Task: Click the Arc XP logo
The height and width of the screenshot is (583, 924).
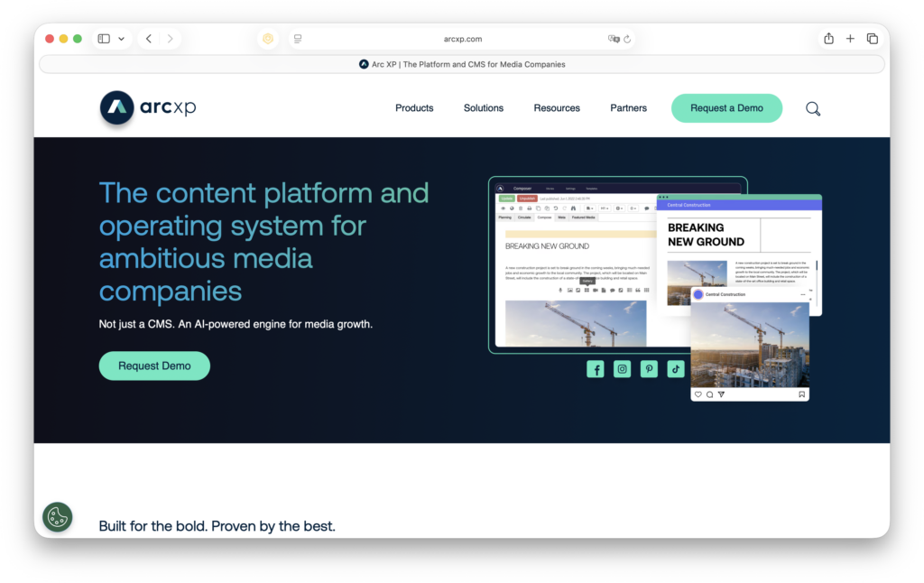Action: (x=148, y=108)
